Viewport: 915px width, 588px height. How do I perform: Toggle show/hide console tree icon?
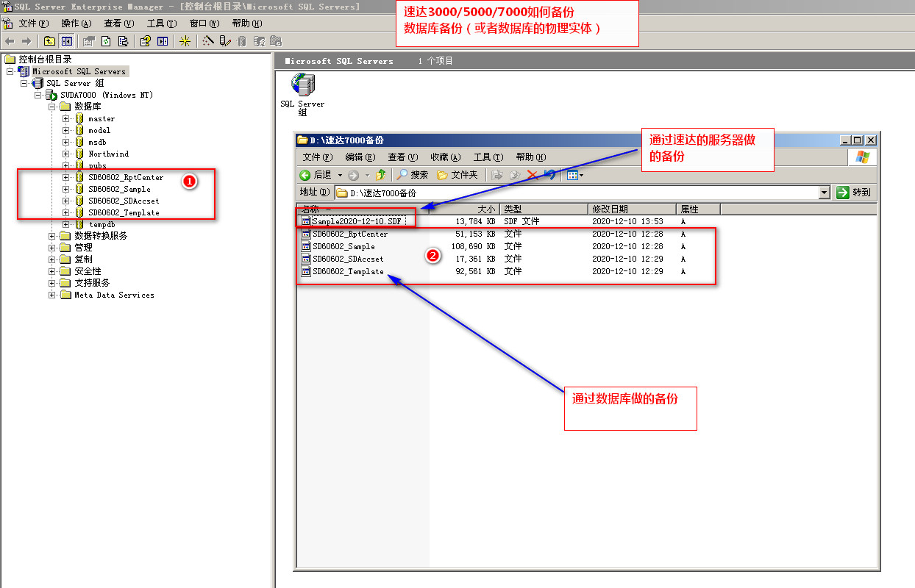pyautogui.click(x=67, y=41)
